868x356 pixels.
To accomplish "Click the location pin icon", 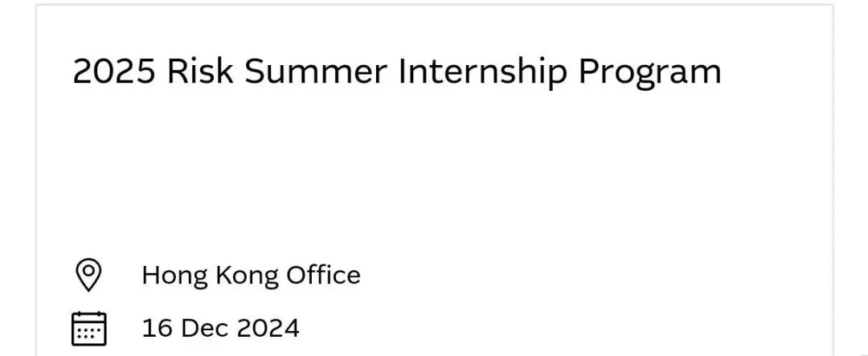I will click(x=88, y=275).
